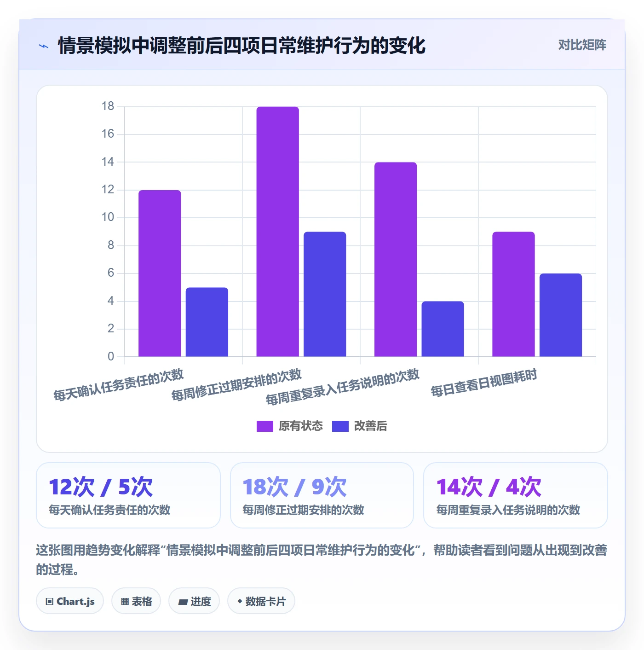Open the 12次 / 5次 data card
Image resolution: width=644 pixels, height=650 pixels.
128,495
